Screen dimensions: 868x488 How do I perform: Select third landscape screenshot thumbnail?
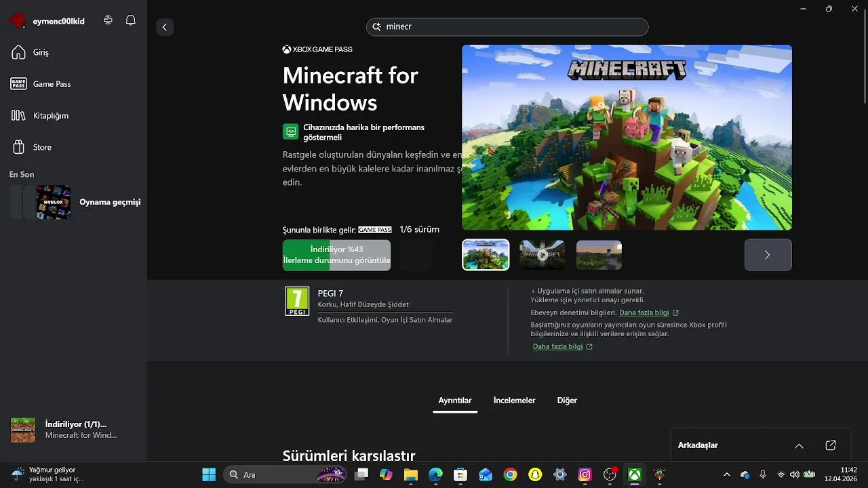coord(599,255)
